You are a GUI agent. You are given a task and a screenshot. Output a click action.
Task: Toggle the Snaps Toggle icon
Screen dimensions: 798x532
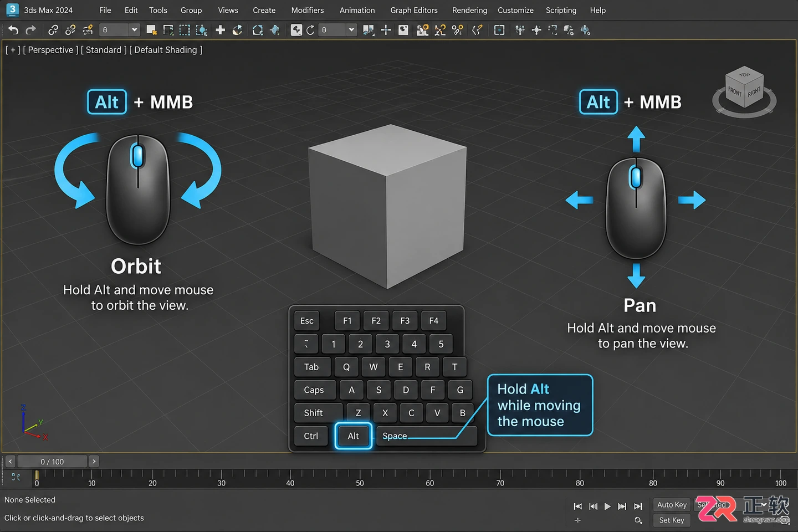[423, 30]
